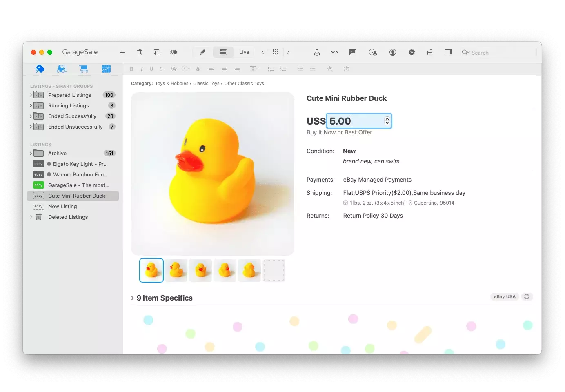The width and height of the screenshot is (565, 392).
Task: Click the image library icon in toolbar
Action: coord(353,52)
